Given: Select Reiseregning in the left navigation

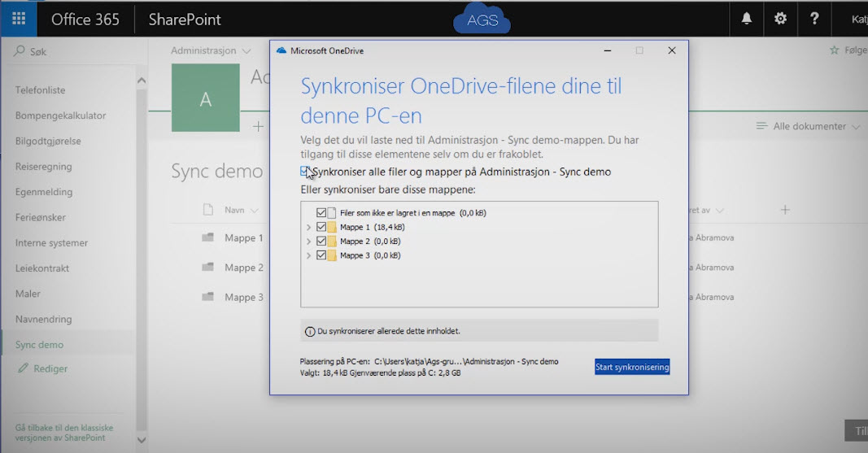Looking at the screenshot, I should pyautogui.click(x=43, y=167).
